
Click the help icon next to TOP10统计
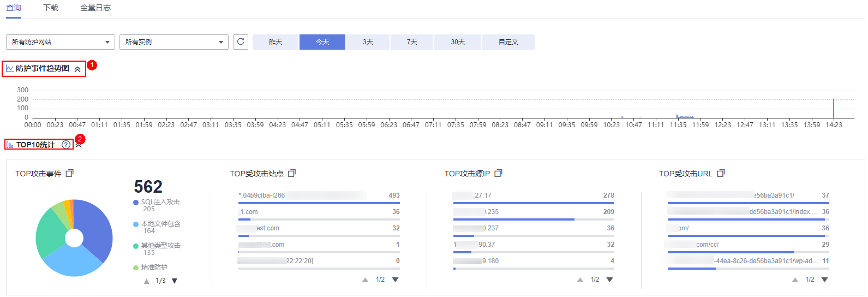66,145
